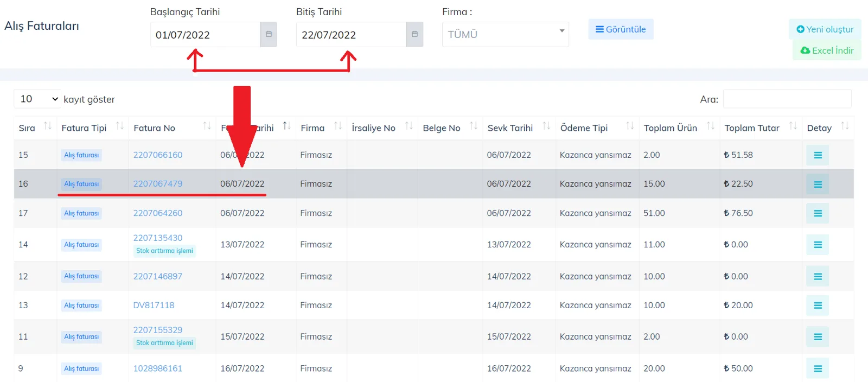
Task: Open detail icon for invoice DV817118
Action: (818, 305)
